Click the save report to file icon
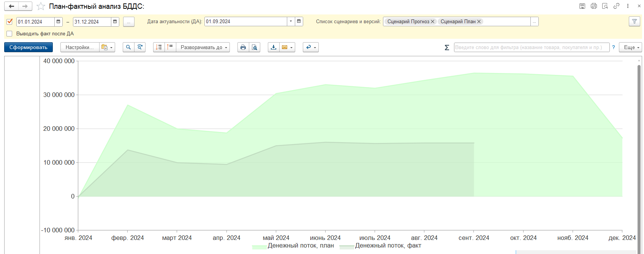 [x=274, y=47]
